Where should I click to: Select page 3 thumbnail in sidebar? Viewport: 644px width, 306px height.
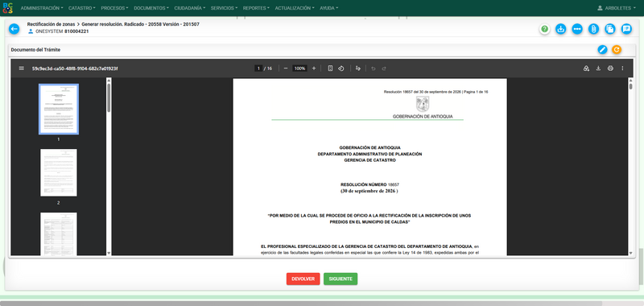58,234
